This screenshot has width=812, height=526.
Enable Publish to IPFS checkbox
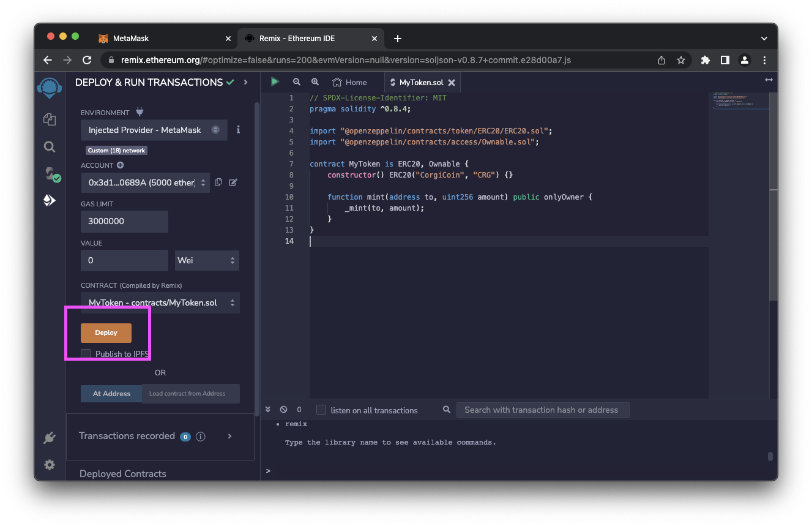[x=86, y=354]
